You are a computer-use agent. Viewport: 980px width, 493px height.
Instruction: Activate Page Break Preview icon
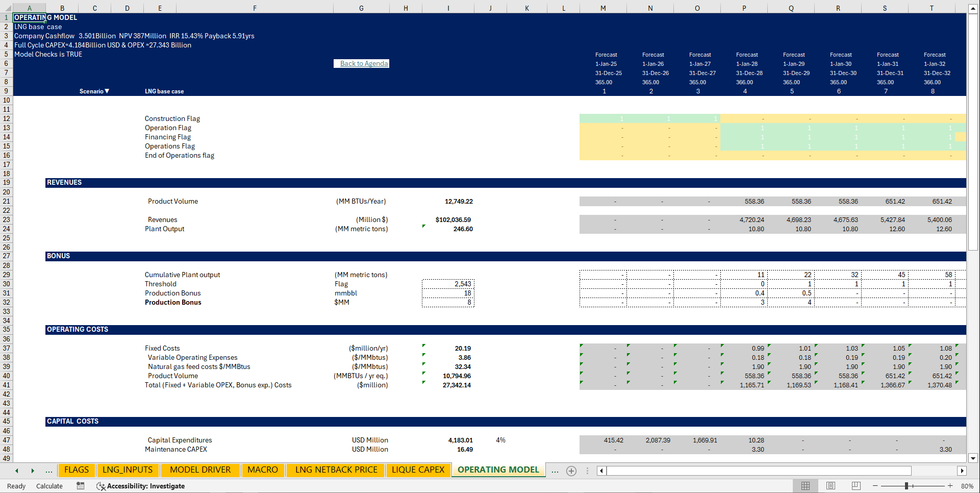[856, 485]
